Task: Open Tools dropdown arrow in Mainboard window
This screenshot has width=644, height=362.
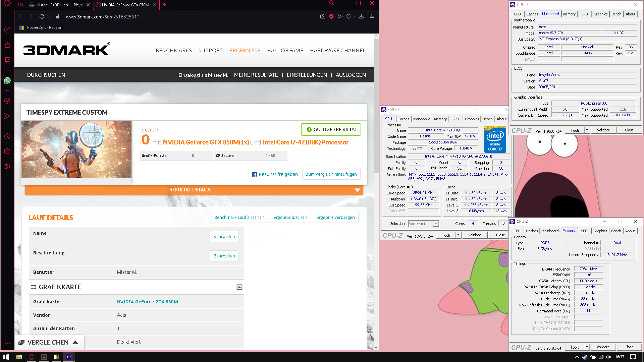Action: pyautogui.click(x=587, y=130)
